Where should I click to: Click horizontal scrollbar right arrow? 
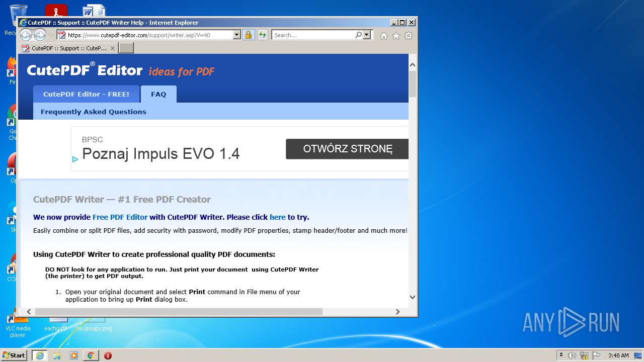pyautogui.click(x=397, y=312)
